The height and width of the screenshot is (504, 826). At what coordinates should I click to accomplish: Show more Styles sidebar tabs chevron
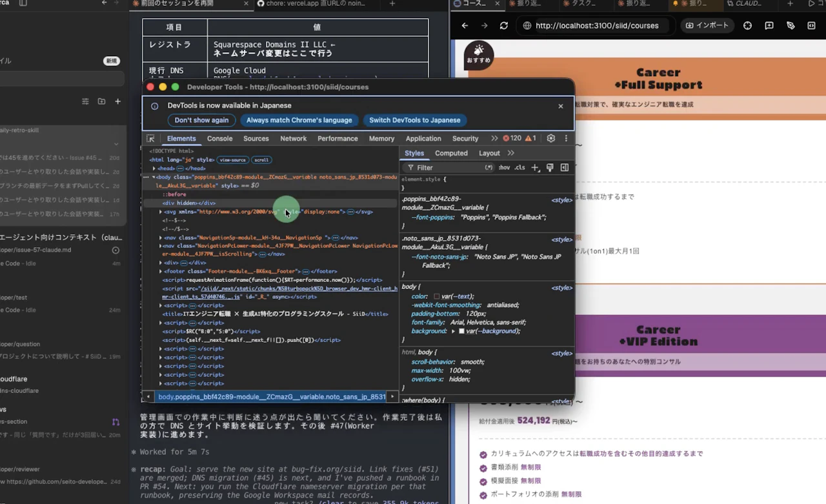pyautogui.click(x=510, y=154)
